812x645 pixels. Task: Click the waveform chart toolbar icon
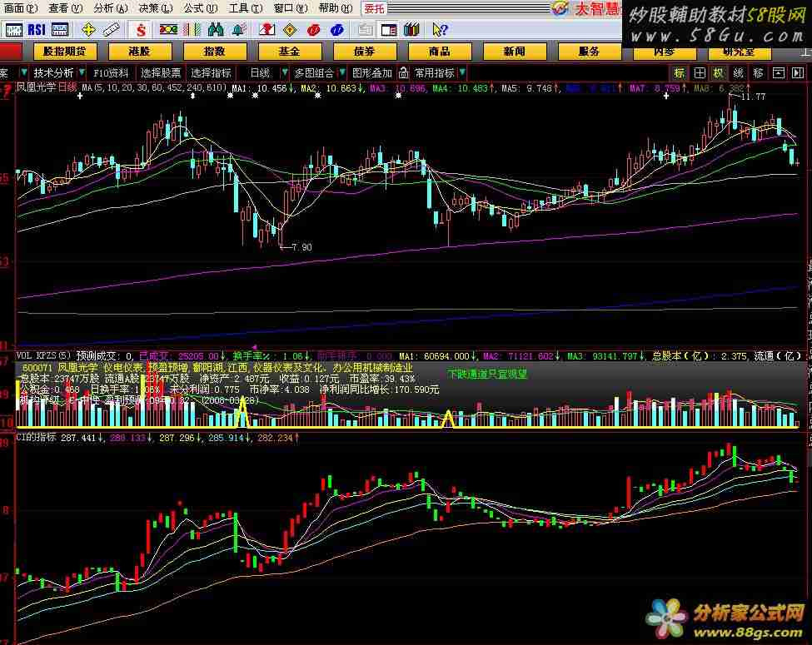point(13,30)
